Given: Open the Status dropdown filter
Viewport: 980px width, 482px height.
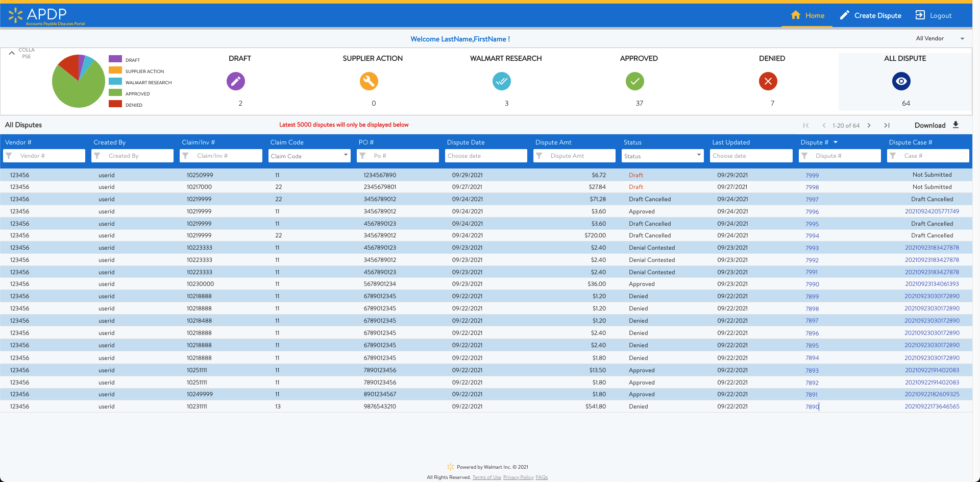Looking at the screenshot, I should [662, 156].
